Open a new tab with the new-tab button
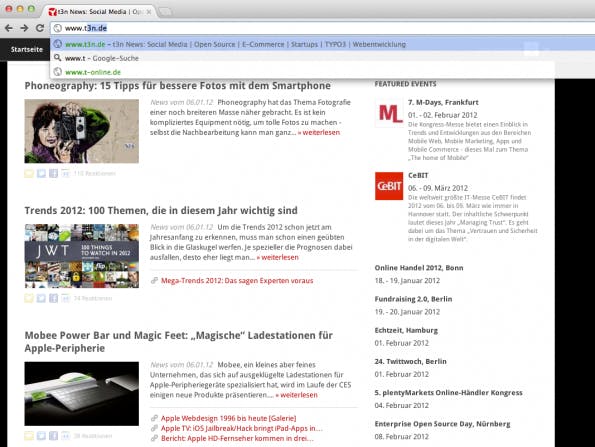595x447 pixels. point(165,12)
